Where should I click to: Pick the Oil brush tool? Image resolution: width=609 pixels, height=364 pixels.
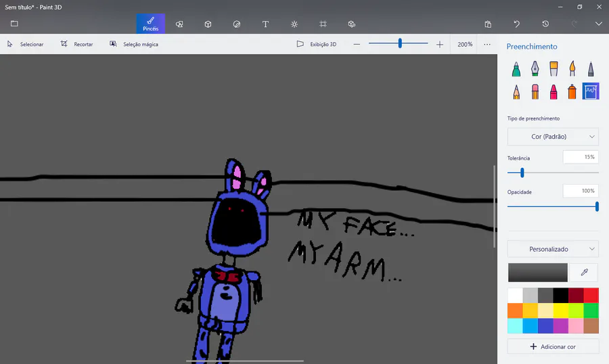[554, 69]
